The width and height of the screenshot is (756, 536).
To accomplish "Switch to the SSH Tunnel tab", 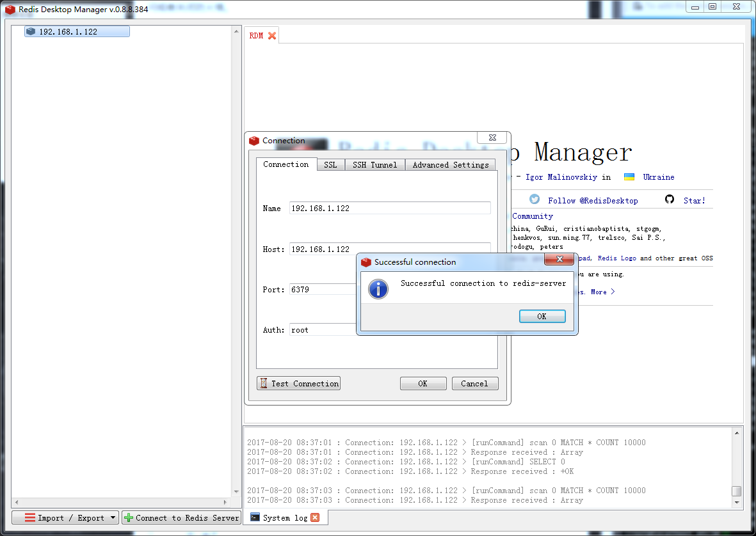I will click(374, 164).
